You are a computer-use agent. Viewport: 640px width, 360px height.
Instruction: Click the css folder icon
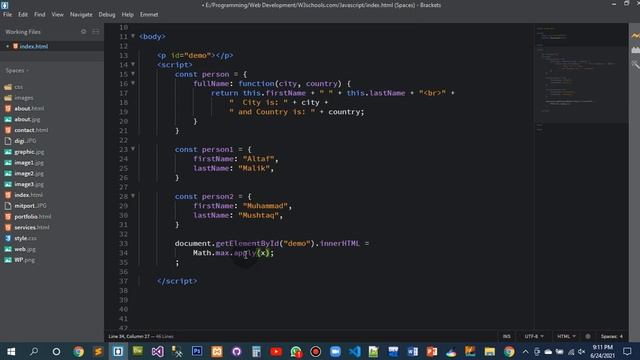tap(8, 87)
